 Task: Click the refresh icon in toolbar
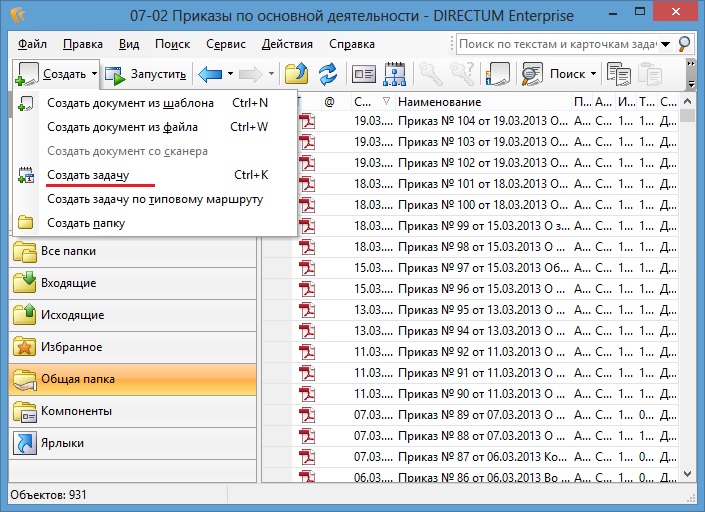[327, 74]
